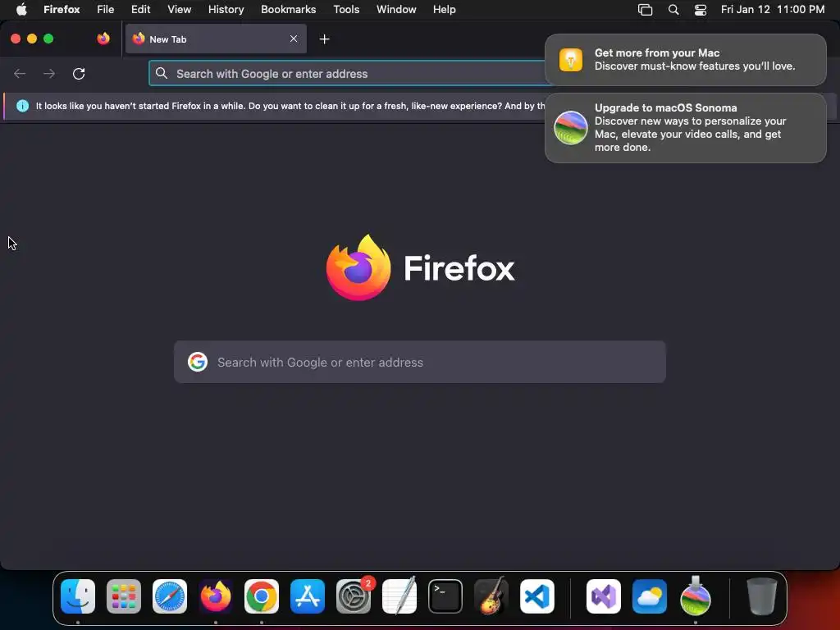Click the Apple menu logo

pyautogui.click(x=21, y=10)
